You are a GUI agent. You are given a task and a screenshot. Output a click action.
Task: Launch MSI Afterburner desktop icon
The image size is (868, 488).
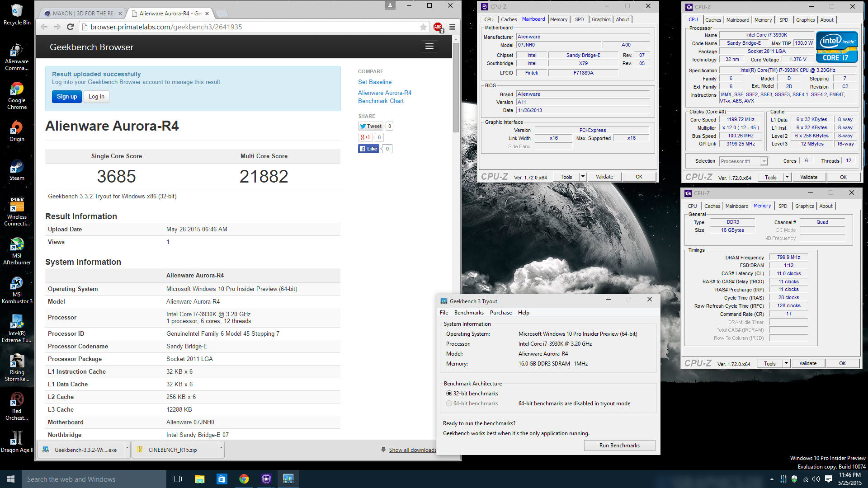[x=17, y=251]
